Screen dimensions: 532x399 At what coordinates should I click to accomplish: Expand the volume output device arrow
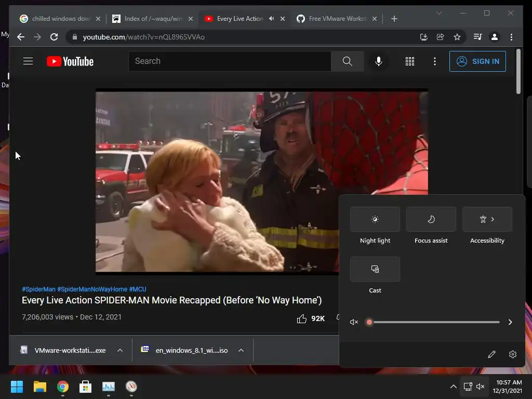point(510,322)
